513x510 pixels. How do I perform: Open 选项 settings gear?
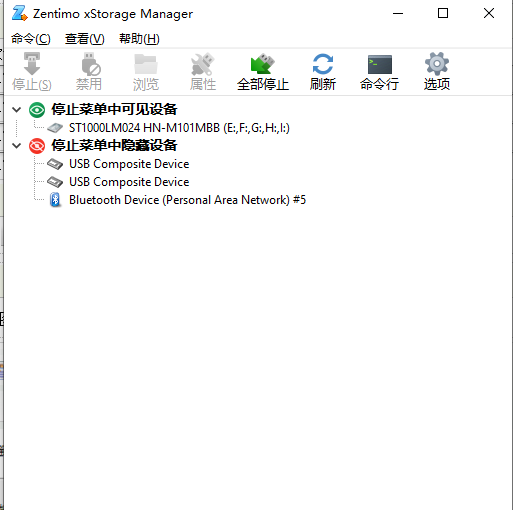coord(437,64)
